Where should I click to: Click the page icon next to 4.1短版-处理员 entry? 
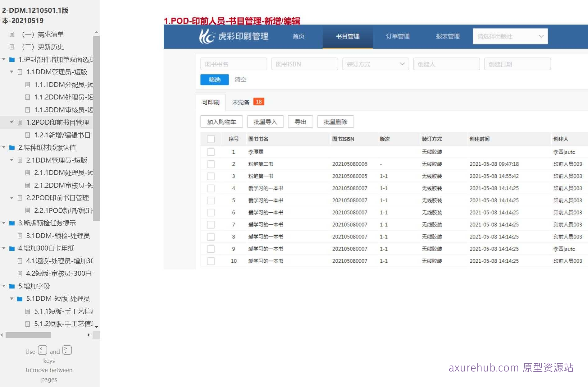pos(20,261)
